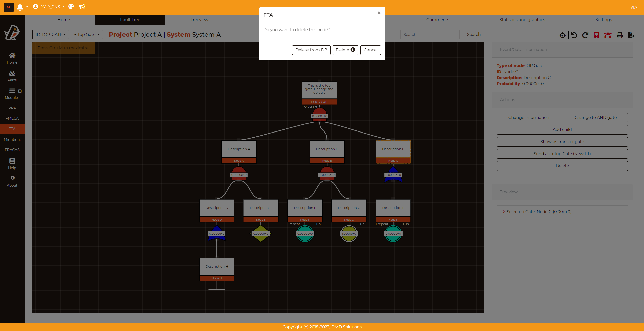Expand the sidebar with double-chevron button
This screenshot has width=644, height=331.
[x=9, y=7]
